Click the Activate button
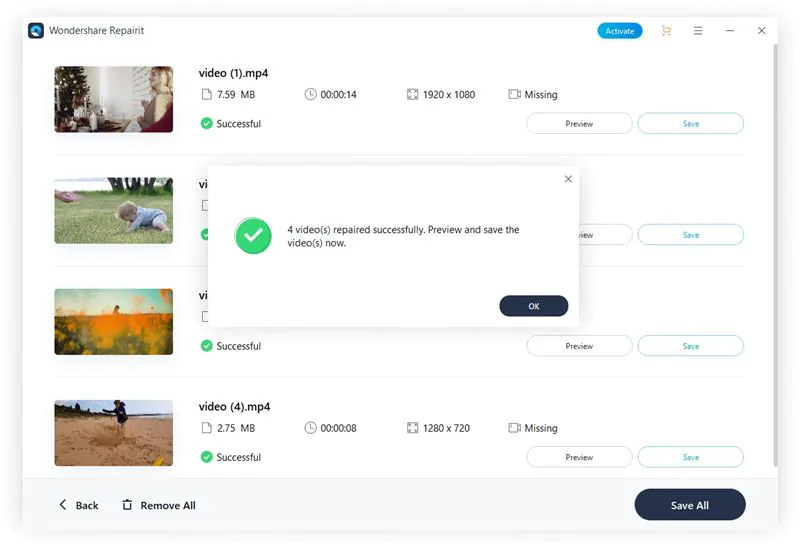 tap(619, 31)
